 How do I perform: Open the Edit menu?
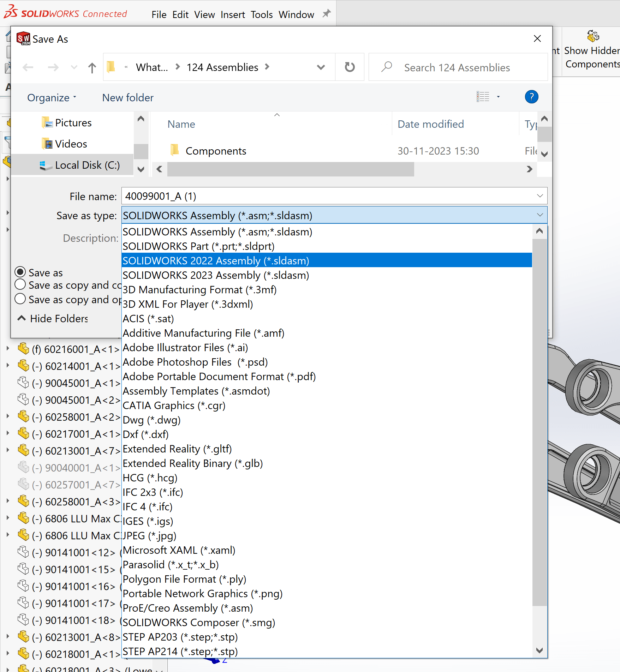click(x=180, y=14)
